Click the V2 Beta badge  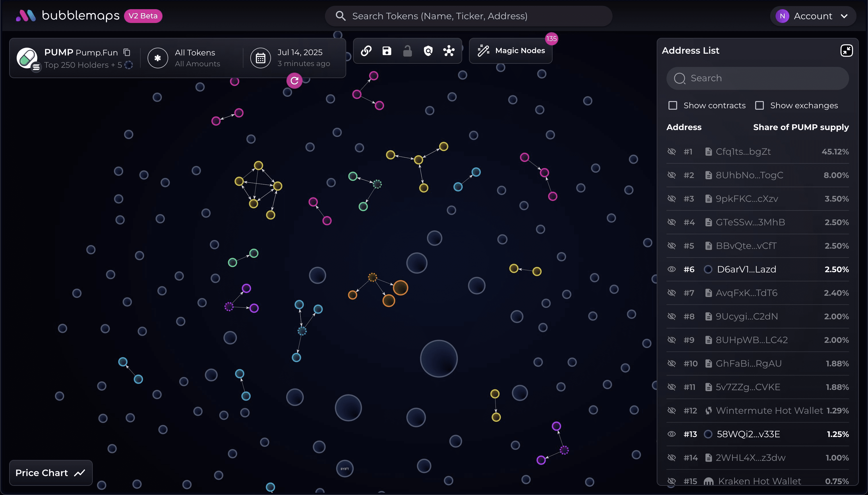tap(143, 16)
